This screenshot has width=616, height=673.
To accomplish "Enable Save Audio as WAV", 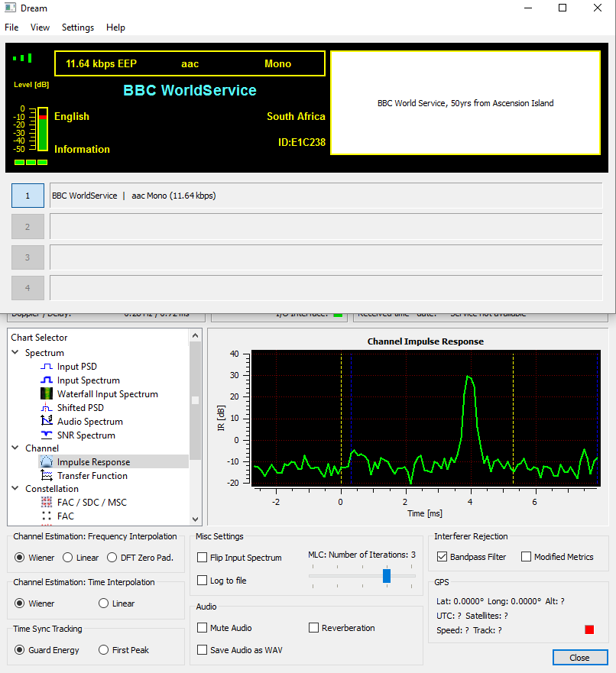I will pos(203,650).
